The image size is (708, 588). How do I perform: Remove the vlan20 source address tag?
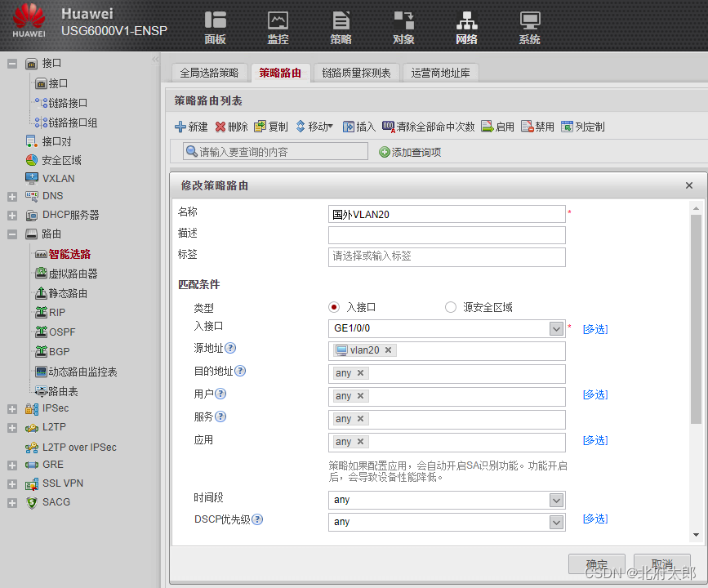[x=388, y=350]
